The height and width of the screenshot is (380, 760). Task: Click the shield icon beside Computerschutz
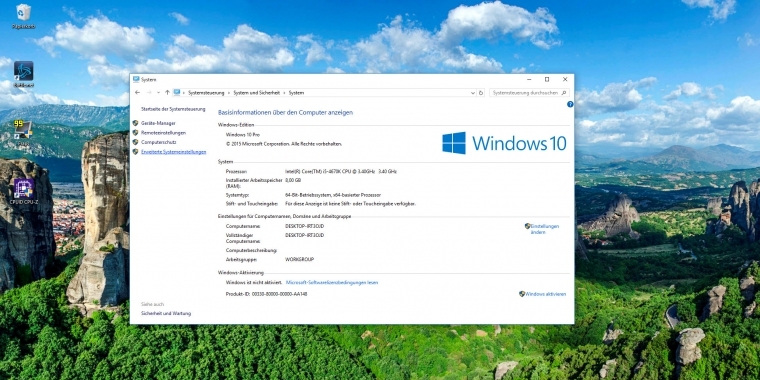(135, 142)
